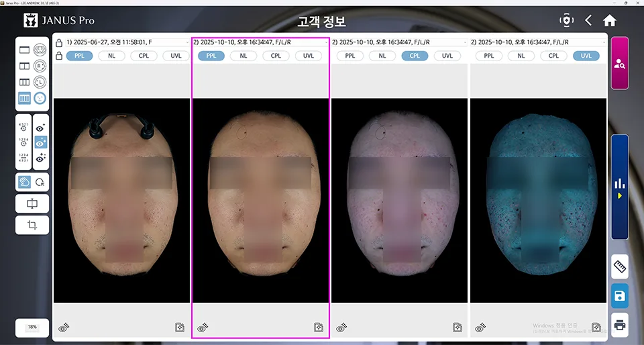644x345 pixels.
Task: Click the eye icon with one sparkle
Action: click(x=40, y=128)
